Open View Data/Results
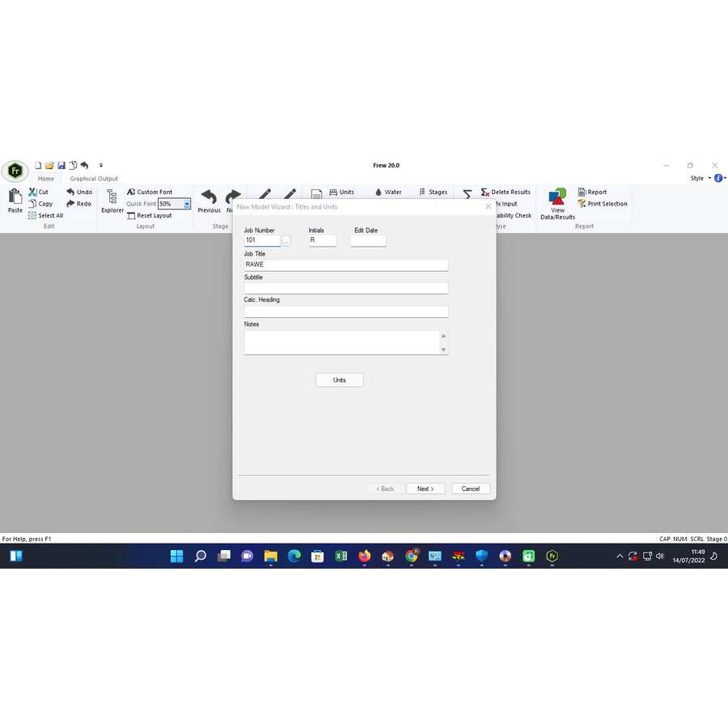Image resolution: width=728 pixels, height=728 pixels. [557, 203]
